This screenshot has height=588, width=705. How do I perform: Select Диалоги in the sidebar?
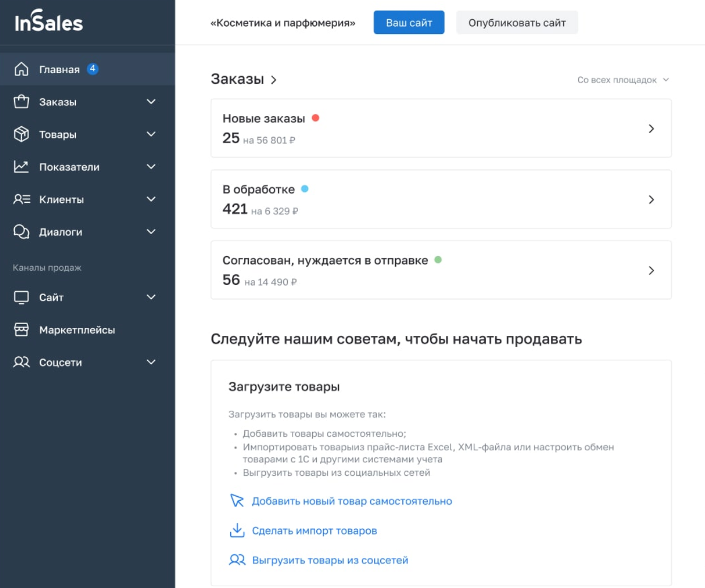(87, 232)
